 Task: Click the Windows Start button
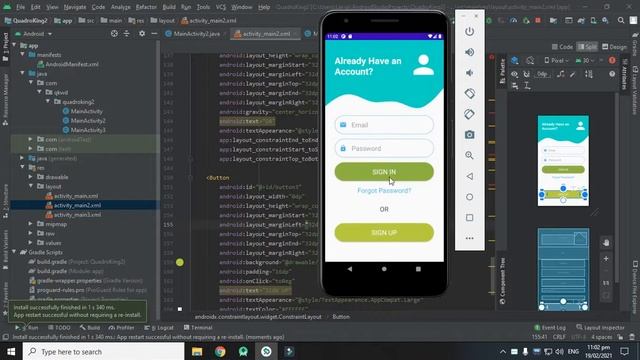(11, 351)
